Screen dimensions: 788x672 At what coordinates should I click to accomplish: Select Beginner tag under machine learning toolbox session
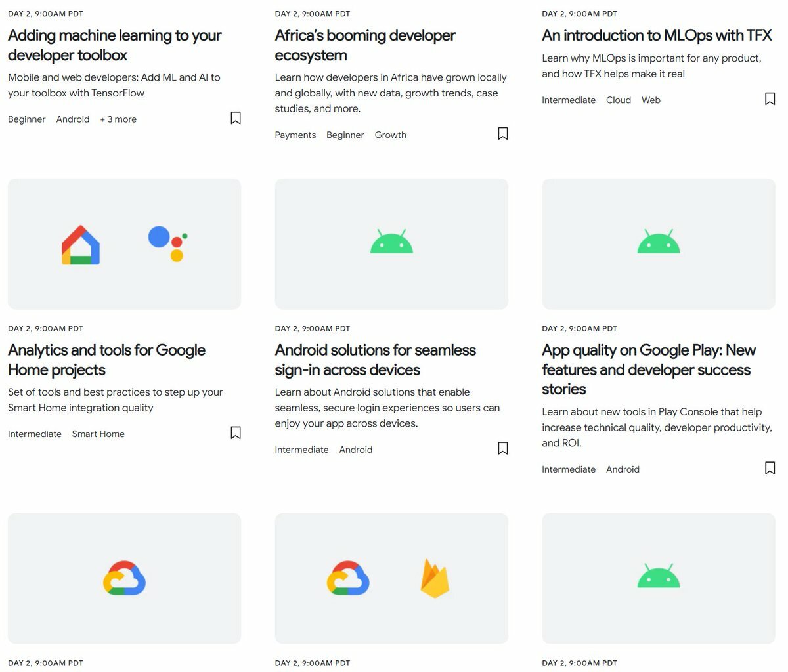click(x=27, y=119)
